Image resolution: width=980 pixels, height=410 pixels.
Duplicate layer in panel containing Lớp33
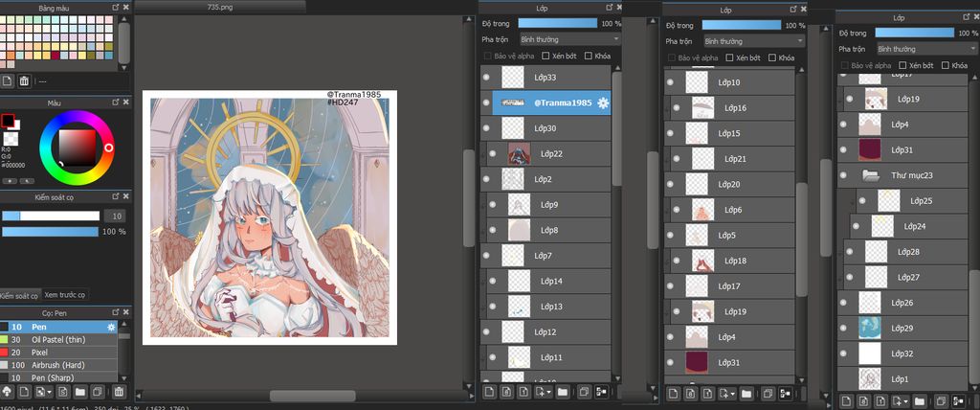tap(583, 392)
